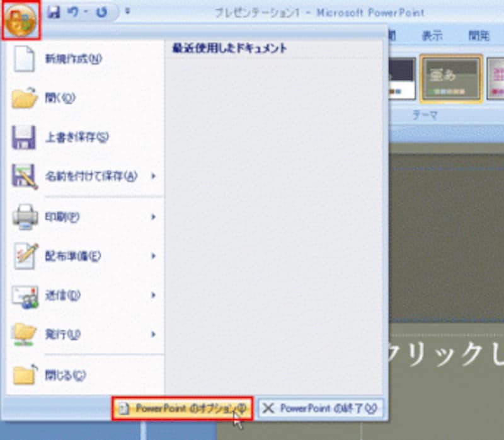Click the テーマ group label in ribbon

point(425,115)
